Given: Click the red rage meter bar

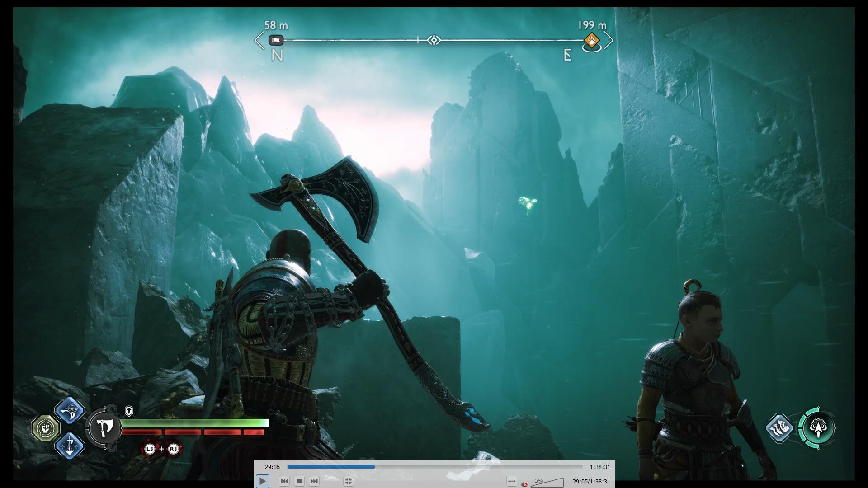Looking at the screenshot, I should (x=193, y=432).
